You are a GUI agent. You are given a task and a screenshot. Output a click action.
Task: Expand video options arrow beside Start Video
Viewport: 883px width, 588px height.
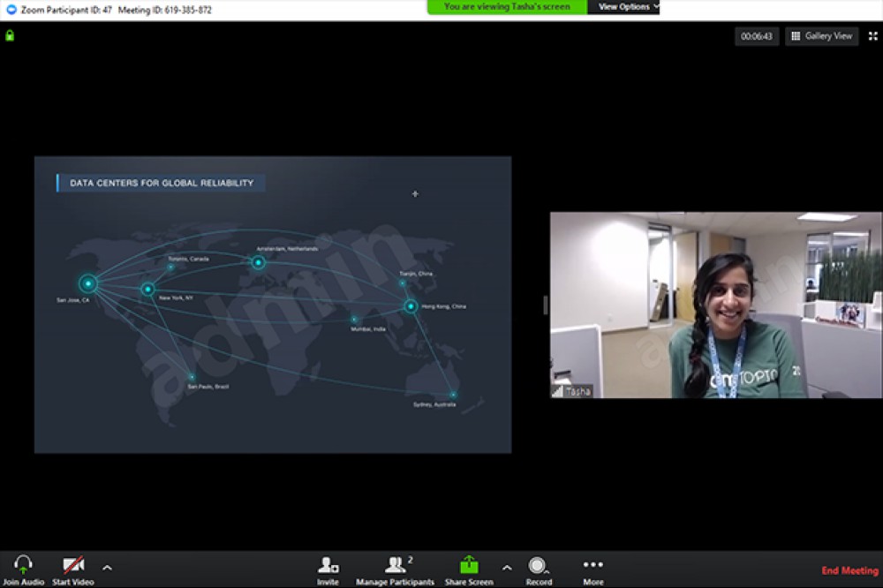coord(107,568)
